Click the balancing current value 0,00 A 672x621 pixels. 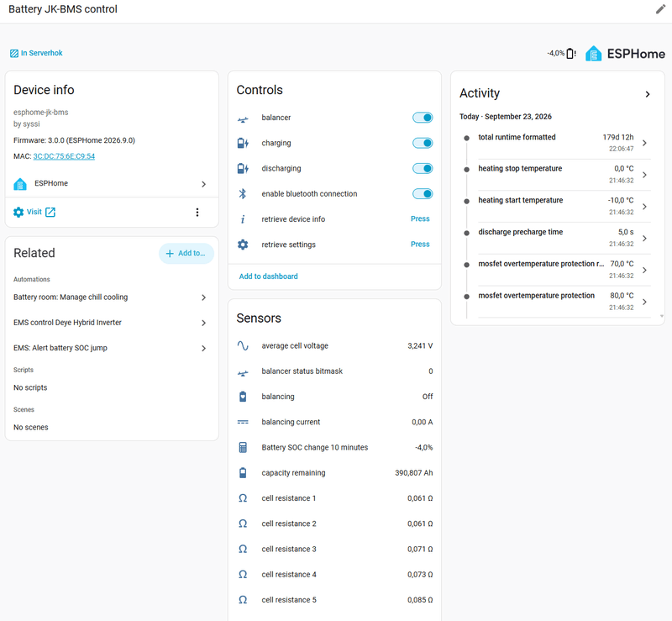423,422
